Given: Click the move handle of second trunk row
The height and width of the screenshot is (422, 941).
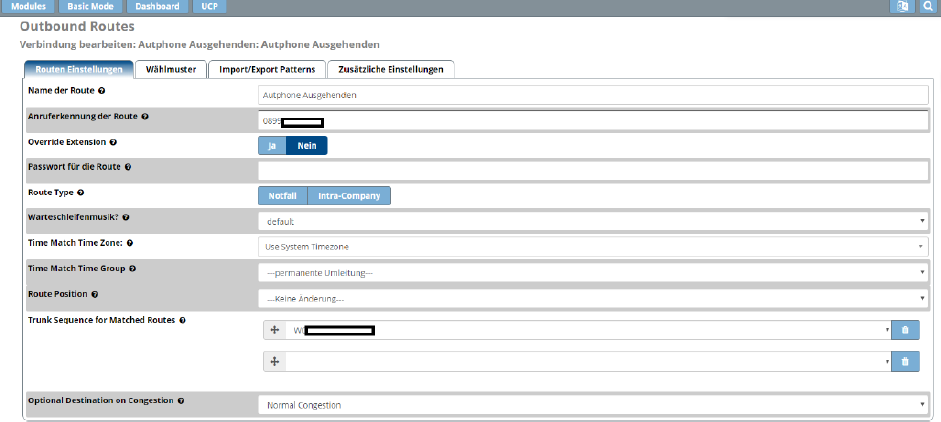Looking at the screenshot, I should 275,362.
